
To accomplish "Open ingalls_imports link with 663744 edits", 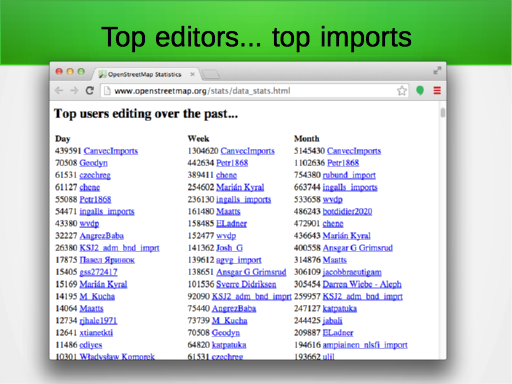I will tap(350, 187).
